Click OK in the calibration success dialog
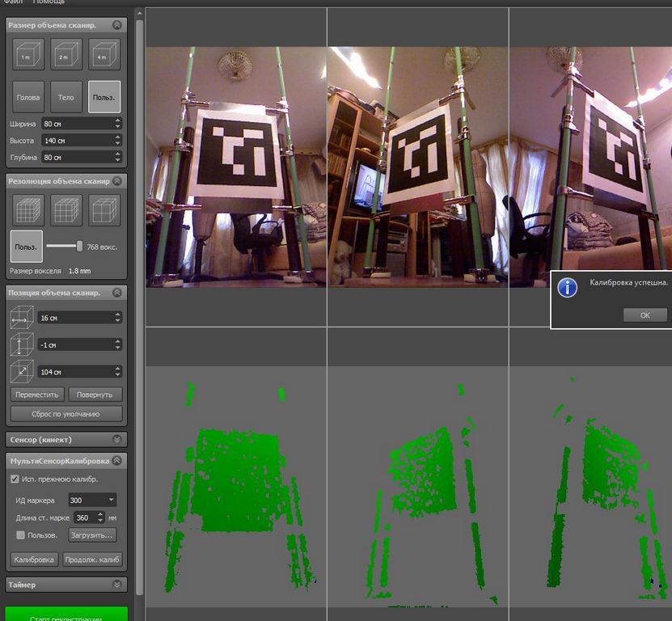The image size is (672, 621). (645, 315)
